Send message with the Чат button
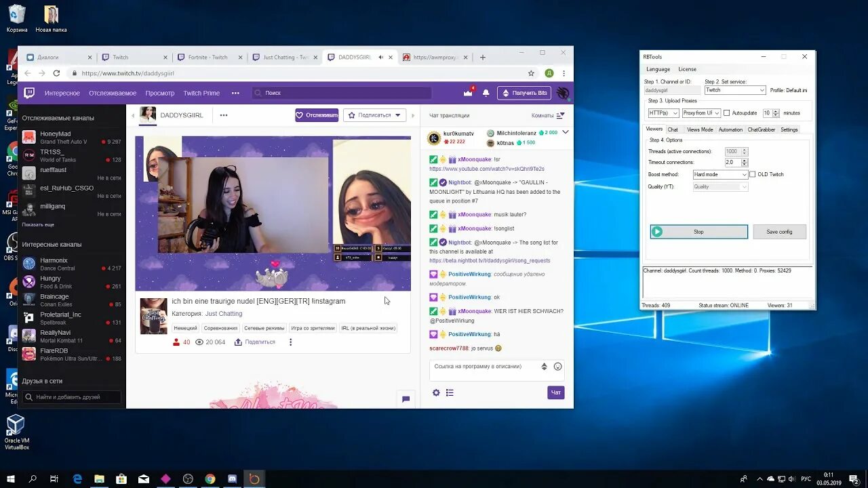Screen dimensions: 868x488 [x=556, y=392]
